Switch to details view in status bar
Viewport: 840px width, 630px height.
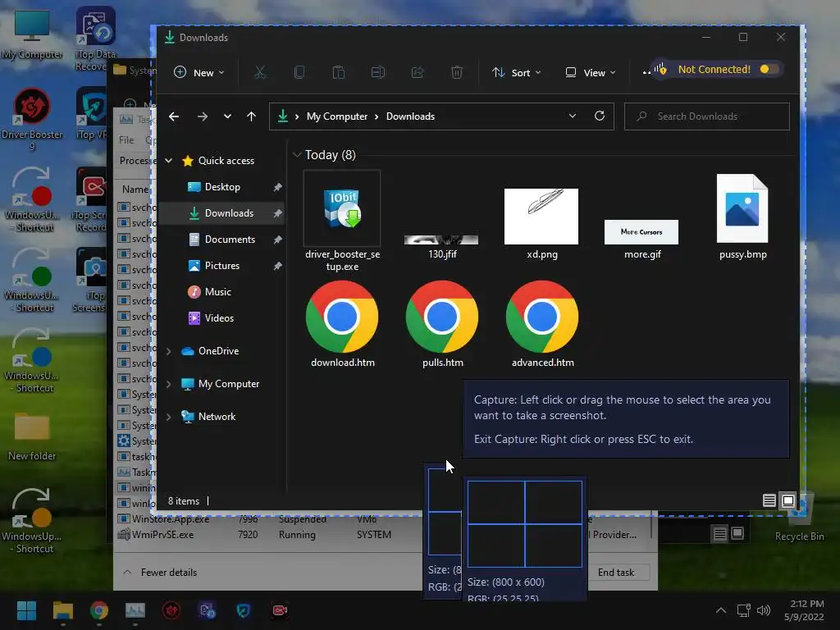769,500
